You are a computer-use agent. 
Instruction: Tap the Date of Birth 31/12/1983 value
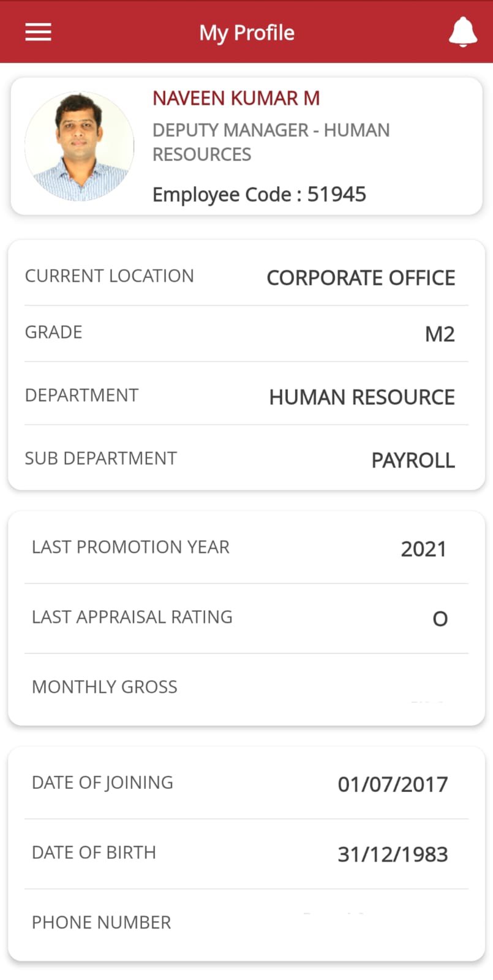[x=393, y=854]
